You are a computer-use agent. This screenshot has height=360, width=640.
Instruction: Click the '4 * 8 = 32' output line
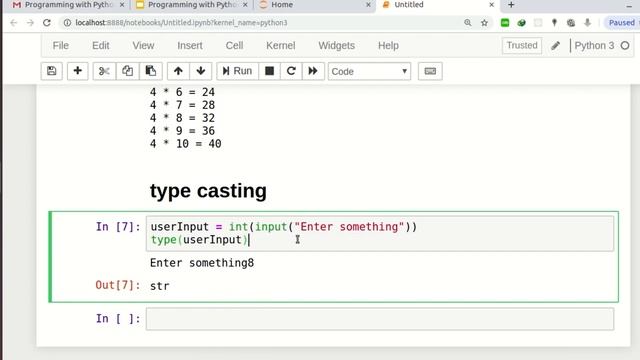[182, 118]
